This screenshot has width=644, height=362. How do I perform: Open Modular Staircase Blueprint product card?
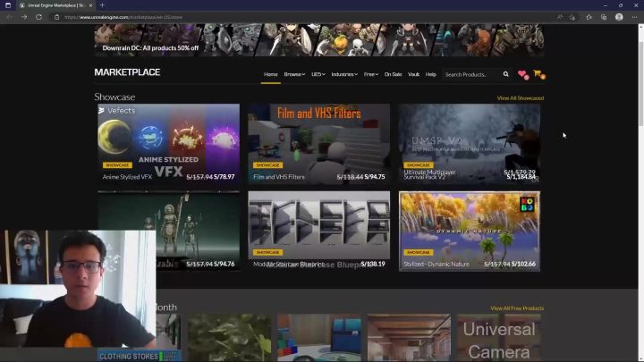click(319, 231)
